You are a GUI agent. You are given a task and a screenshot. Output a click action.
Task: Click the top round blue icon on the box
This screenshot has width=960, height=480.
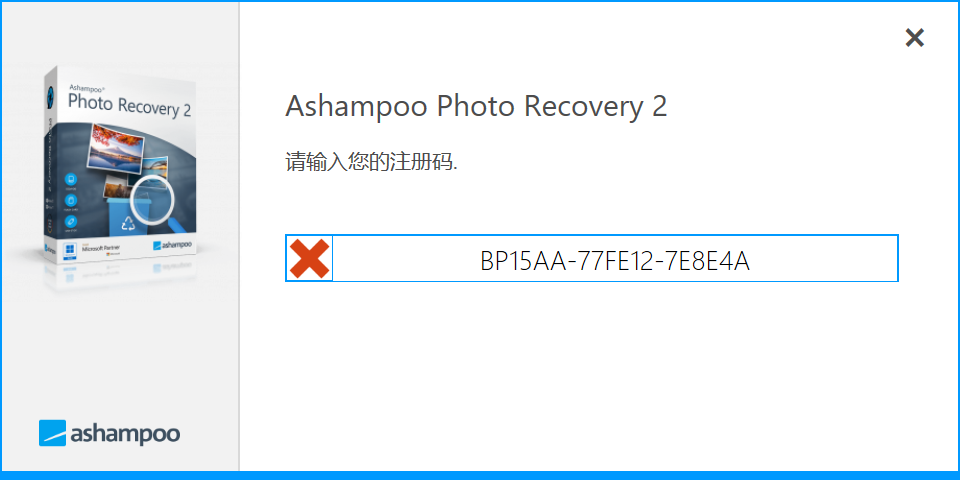70,180
